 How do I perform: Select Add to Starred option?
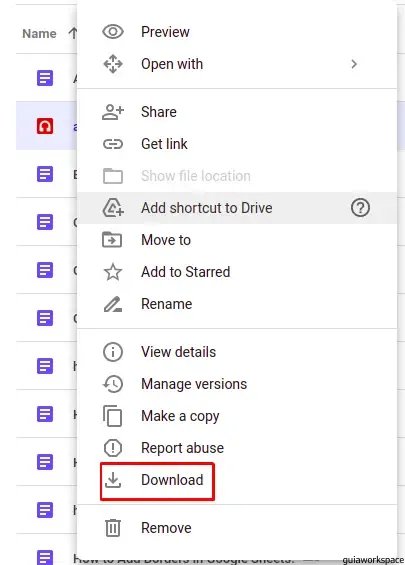[237, 272]
